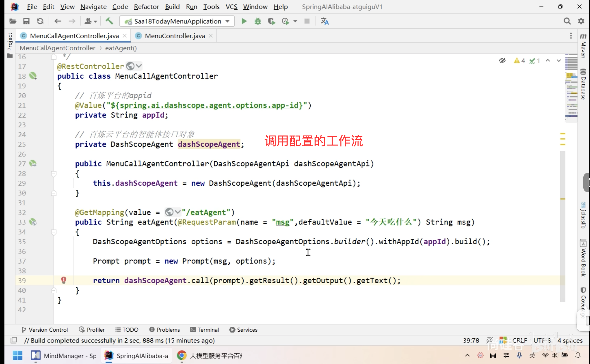The height and width of the screenshot is (364, 590).
Task: Click the Synchronize refresh icon
Action: (40, 21)
